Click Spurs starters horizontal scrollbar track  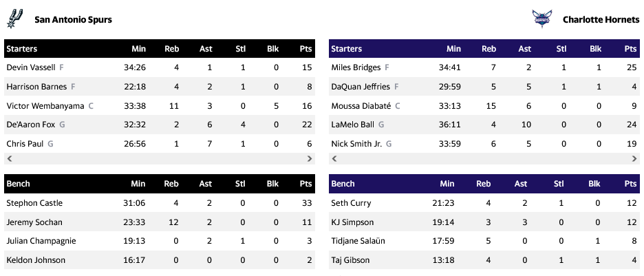(x=160, y=158)
